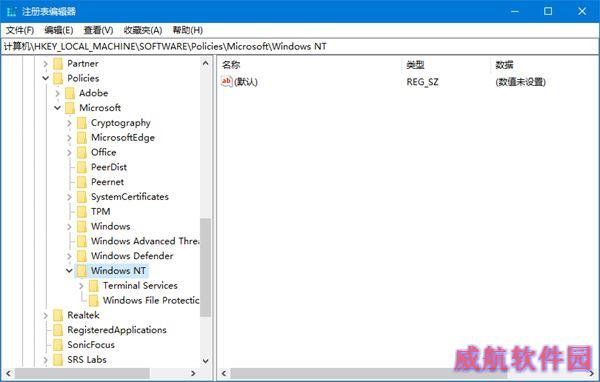The image size is (600, 382).
Task: Click the Terminal Services folder icon
Action: pos(94,286)
